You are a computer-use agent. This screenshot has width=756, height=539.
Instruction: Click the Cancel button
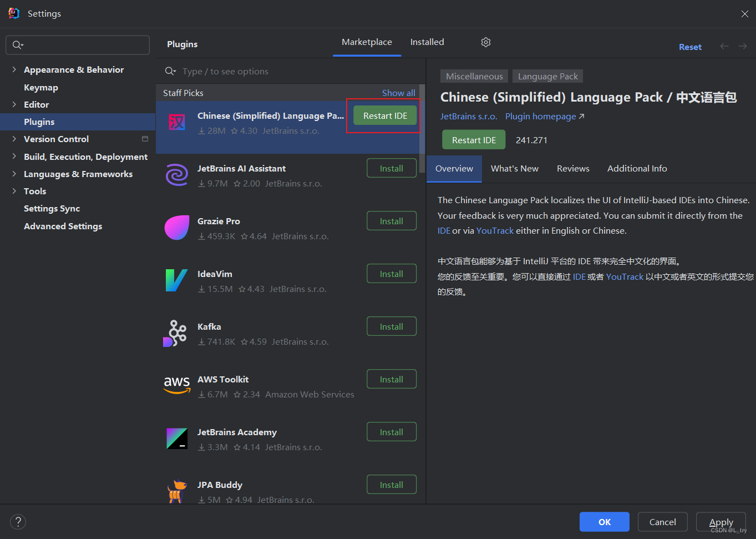click(663, 522)
